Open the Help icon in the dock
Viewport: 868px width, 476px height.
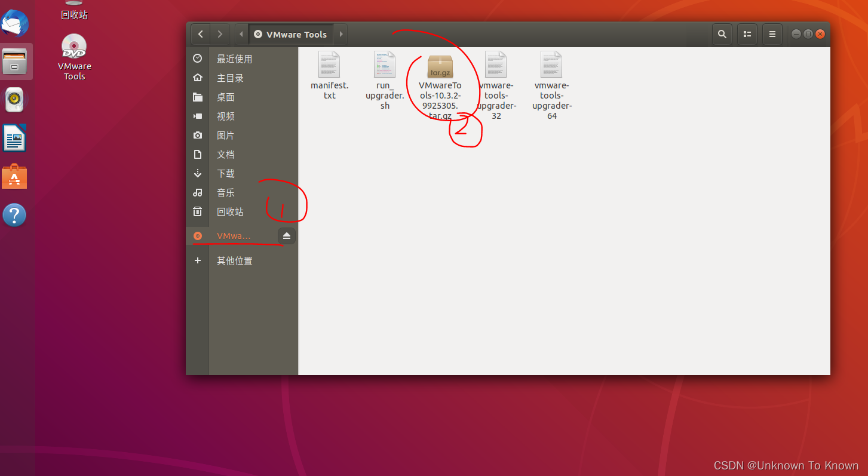(x=15, y=214)
